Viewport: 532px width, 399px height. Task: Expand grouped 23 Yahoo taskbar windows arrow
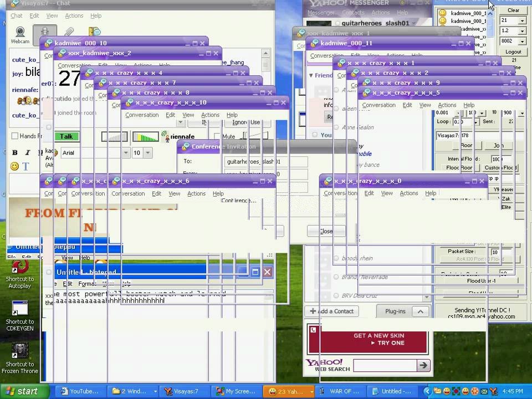[311, 391]
